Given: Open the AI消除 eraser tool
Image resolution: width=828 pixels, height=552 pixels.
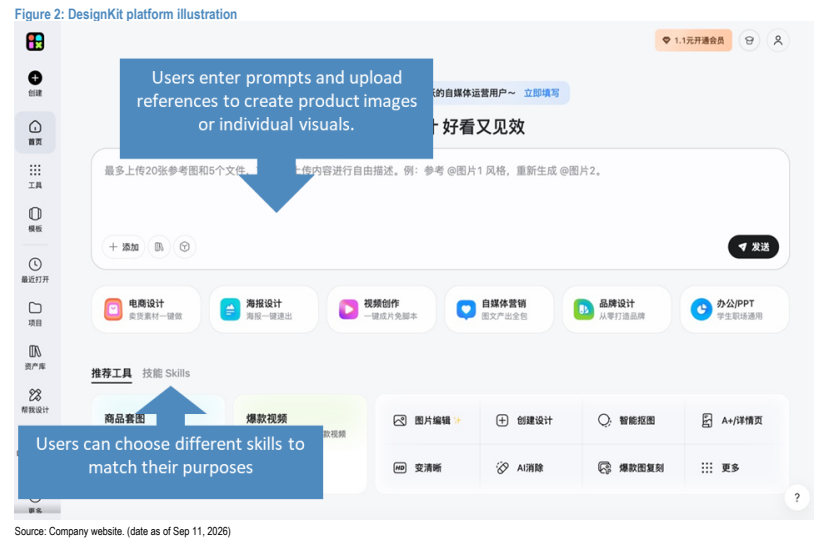Looking at the screenshot, I should pyautogui.click(x=520, y=468).
